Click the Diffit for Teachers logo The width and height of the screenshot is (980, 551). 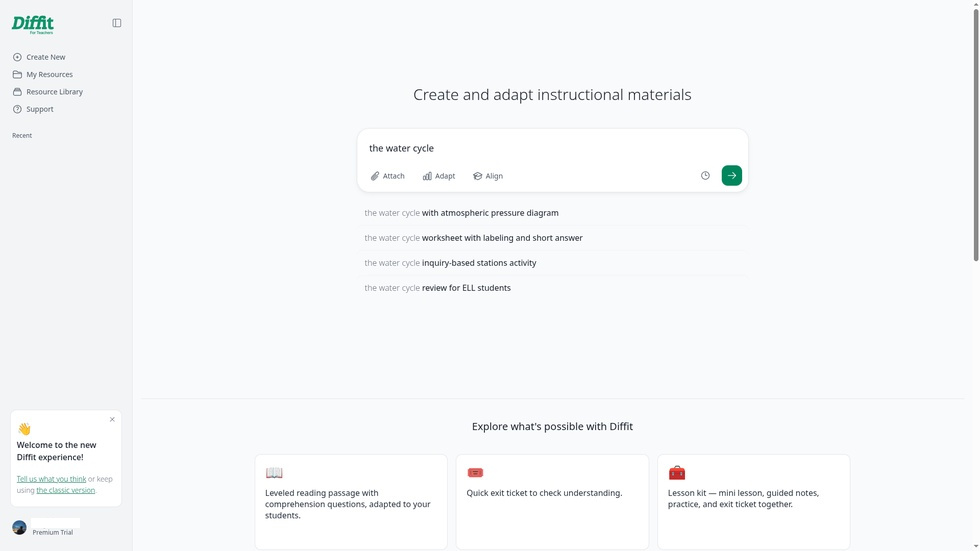tap(32, 24)
